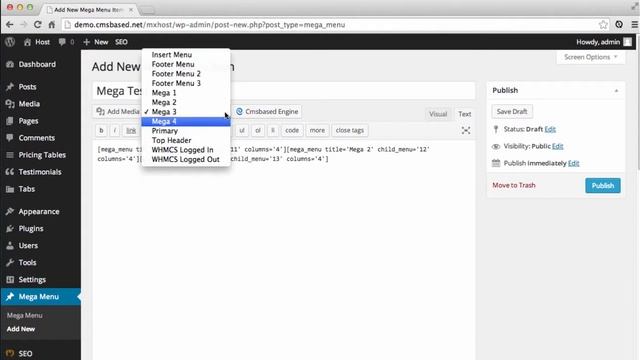
Task: Choose Mega 2 from list
Action: tap(186, 102)
